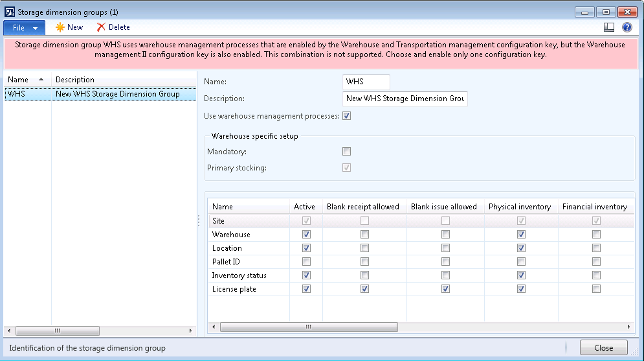
Task: Click the application icon in the title bar
Action: click(x=9, y=12)
